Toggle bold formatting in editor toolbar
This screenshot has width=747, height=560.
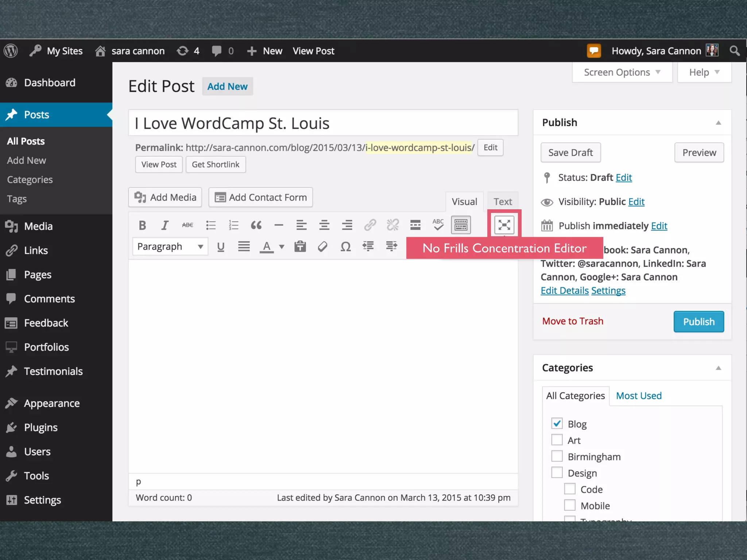pyautogui.click(x=142, y=225)
